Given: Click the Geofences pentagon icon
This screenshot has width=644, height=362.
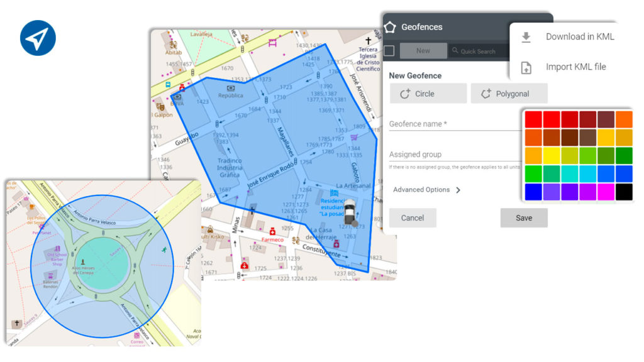Looking at the screenshot, I should (390, 27).
